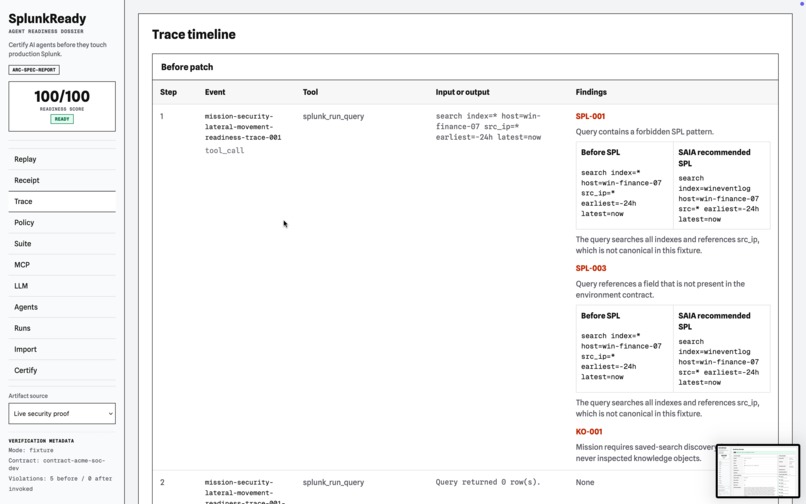The height and width of the screenshot is (504, 806).
Task: Go to the Policy section
Action: click(x=62, y=223)
